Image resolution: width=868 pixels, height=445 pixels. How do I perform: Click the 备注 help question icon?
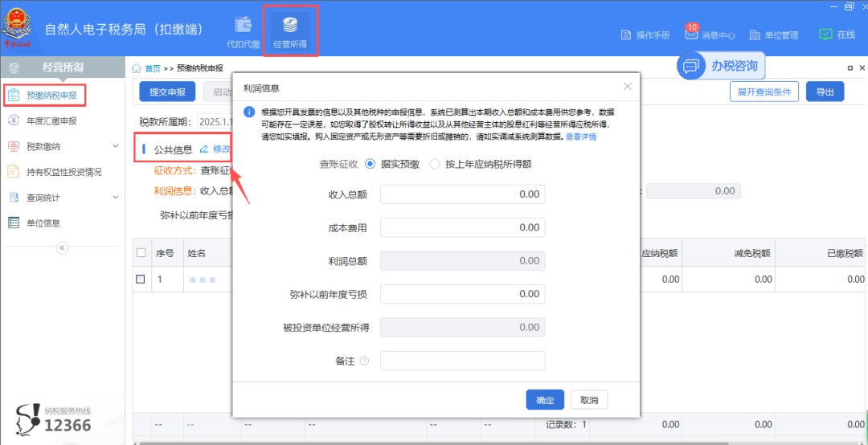coord(364,361)
